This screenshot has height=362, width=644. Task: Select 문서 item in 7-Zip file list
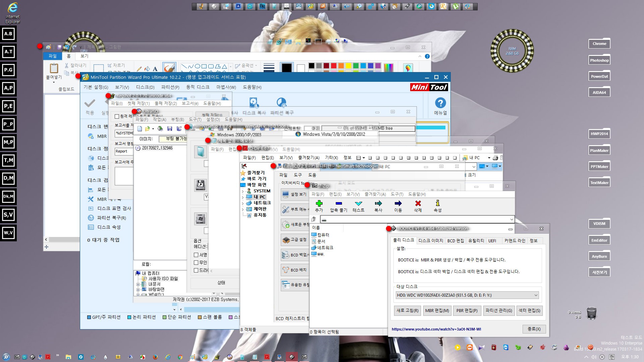pos(318,241)
